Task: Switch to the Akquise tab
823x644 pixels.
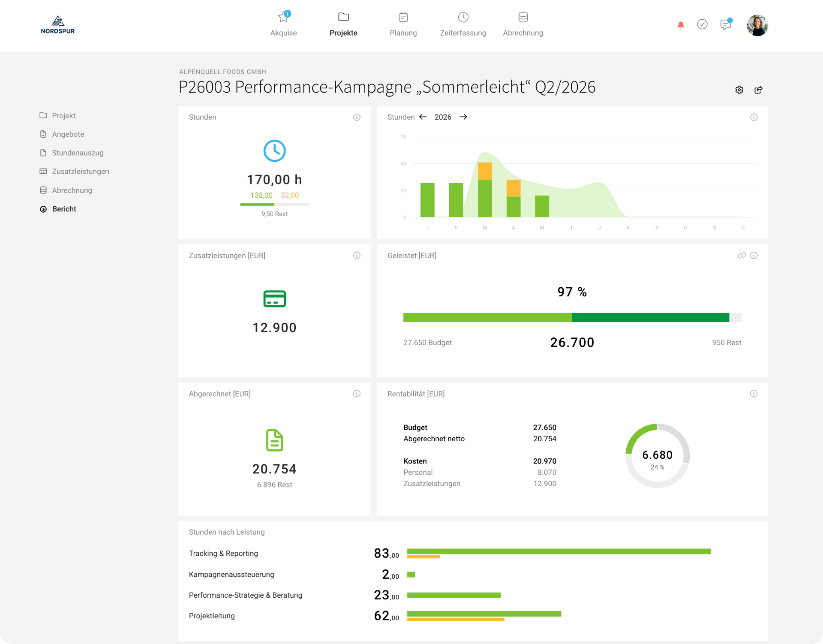Action: point(283,24)
